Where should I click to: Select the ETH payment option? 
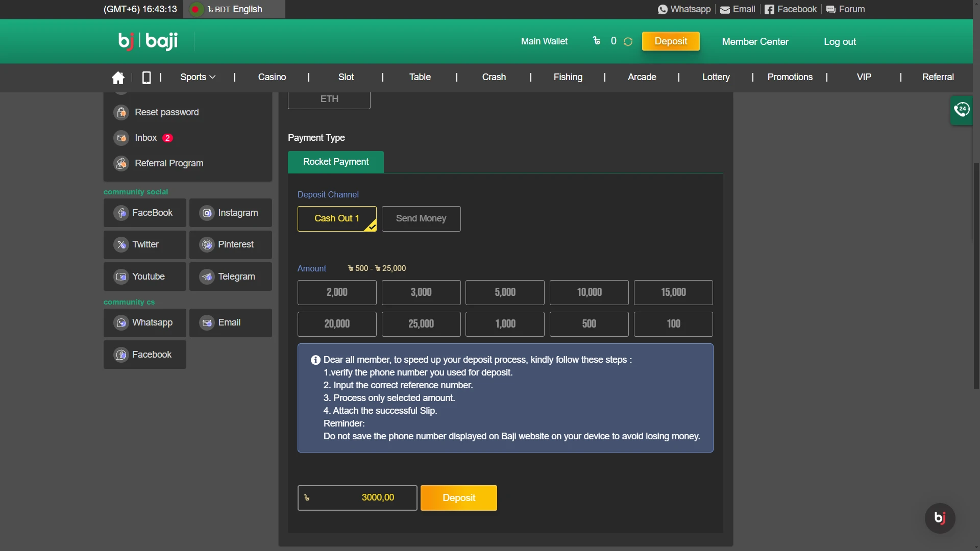click(x=329, y=100)
